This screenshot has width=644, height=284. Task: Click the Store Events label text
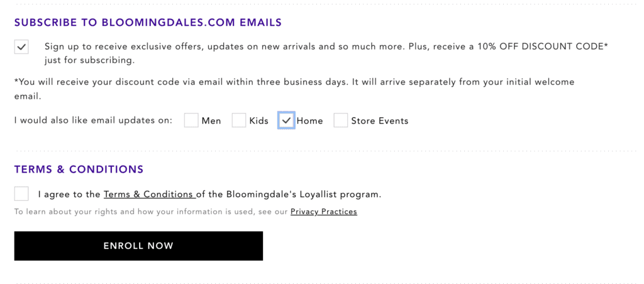tap(379, 121)
